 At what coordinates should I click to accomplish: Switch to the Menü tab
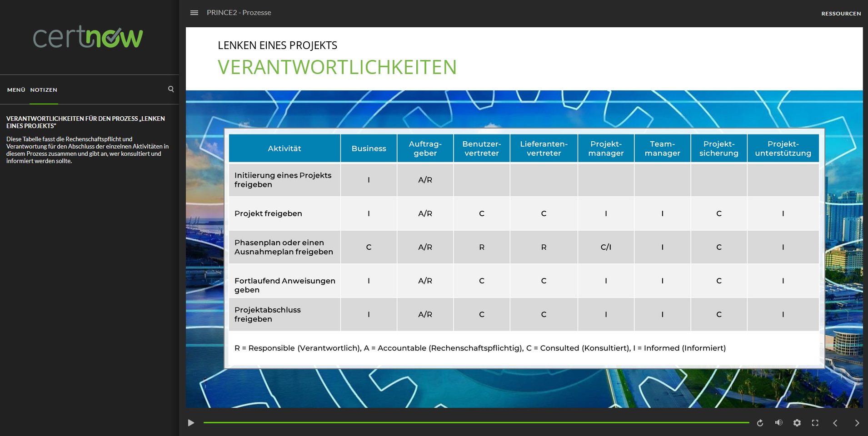tap(16, 90)
